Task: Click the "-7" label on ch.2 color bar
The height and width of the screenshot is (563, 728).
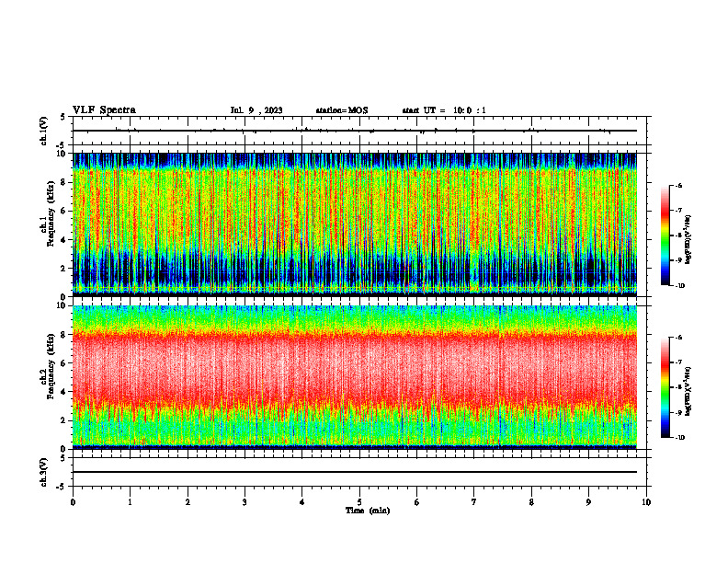Action: 678,362
